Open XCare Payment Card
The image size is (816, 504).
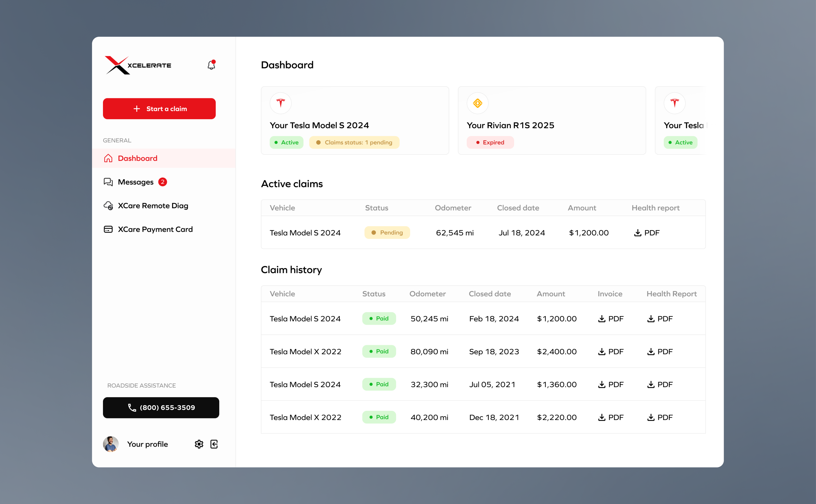(x=148, y=229)
